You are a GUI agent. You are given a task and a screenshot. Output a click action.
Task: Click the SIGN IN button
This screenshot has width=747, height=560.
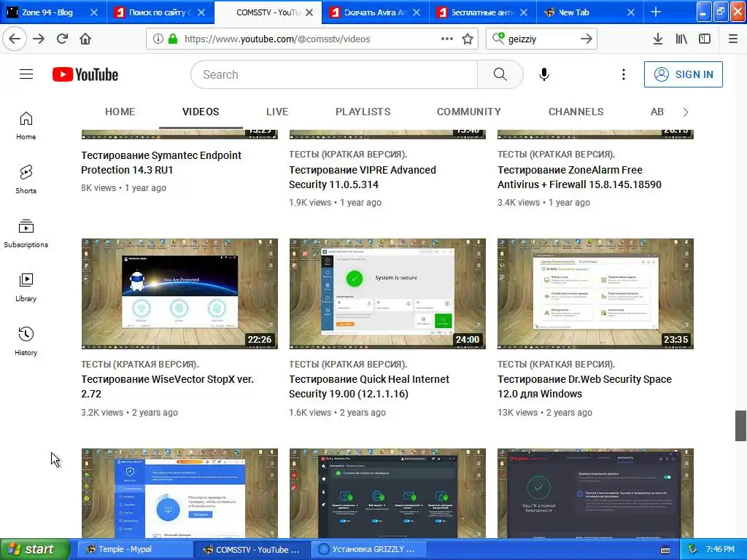coord(683,74)
